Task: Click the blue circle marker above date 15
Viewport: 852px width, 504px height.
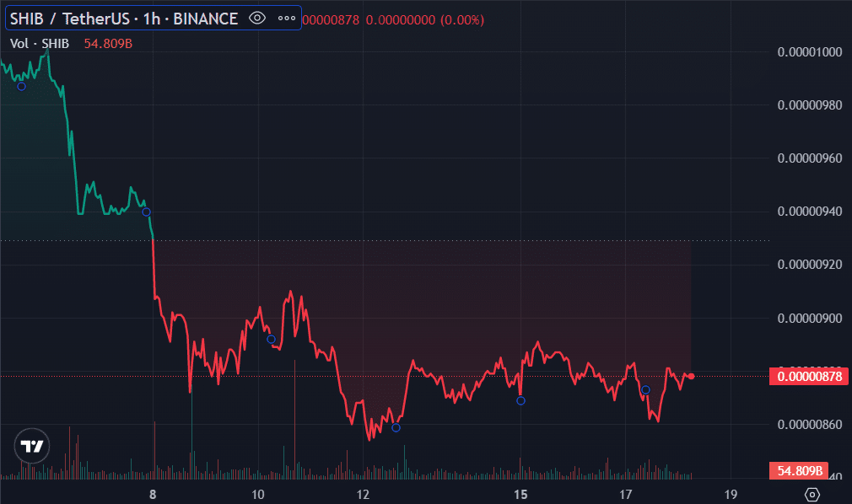Action: (520, 401)
